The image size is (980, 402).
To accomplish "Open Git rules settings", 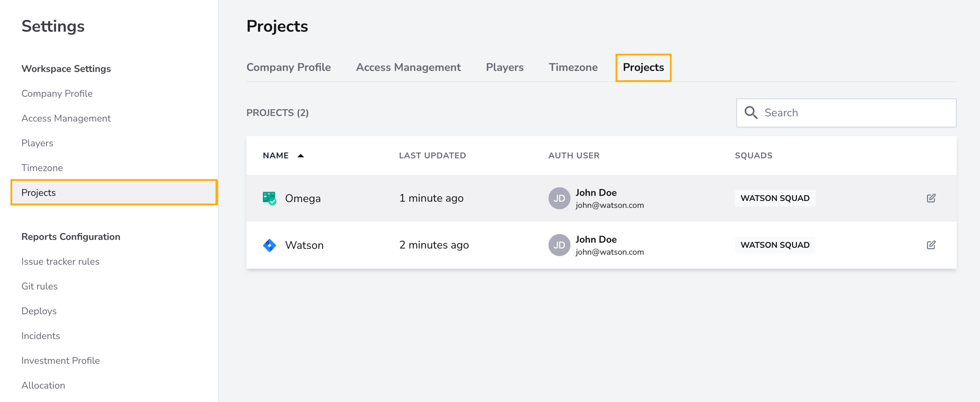I will 40,286.
